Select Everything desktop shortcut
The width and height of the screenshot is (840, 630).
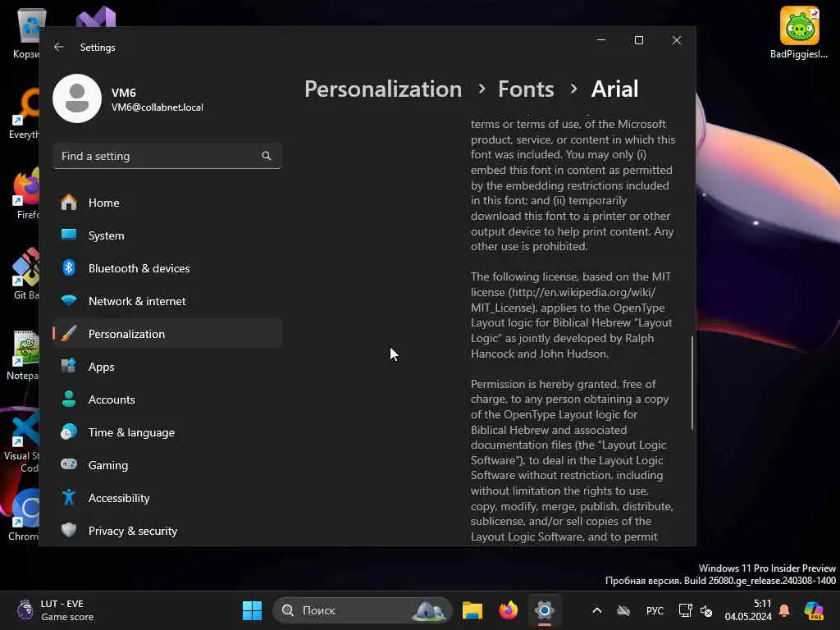tap(25, 113)
